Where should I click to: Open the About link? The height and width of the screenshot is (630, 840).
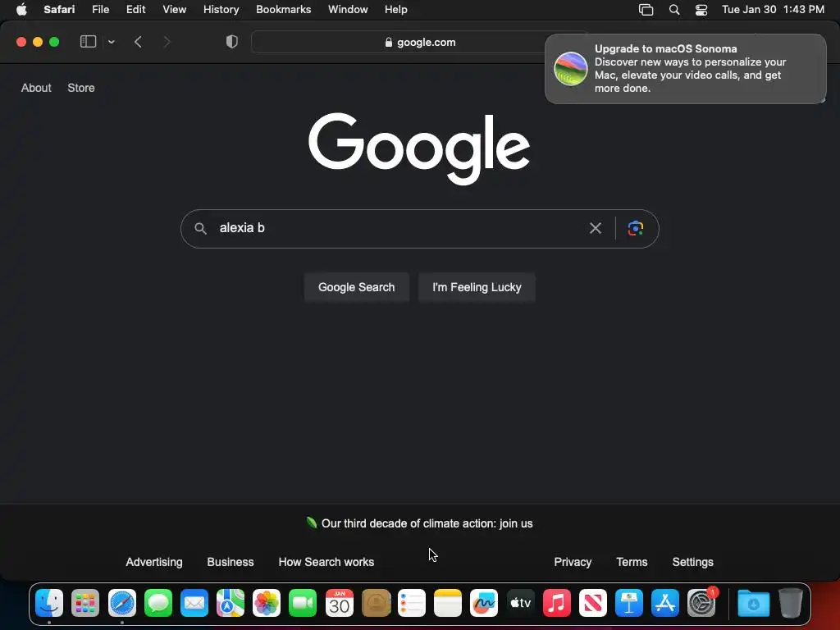pos(36,88)
